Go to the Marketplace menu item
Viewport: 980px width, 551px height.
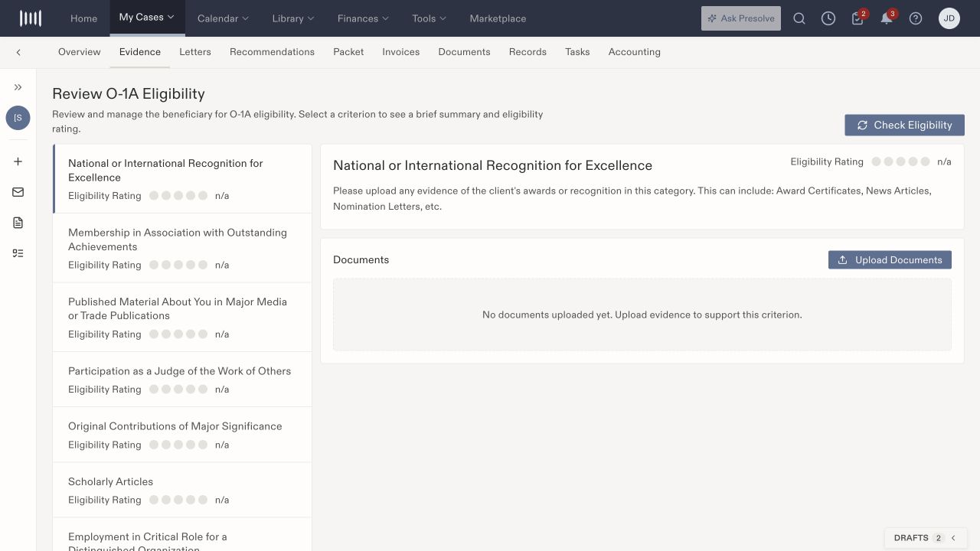[498, 18]
